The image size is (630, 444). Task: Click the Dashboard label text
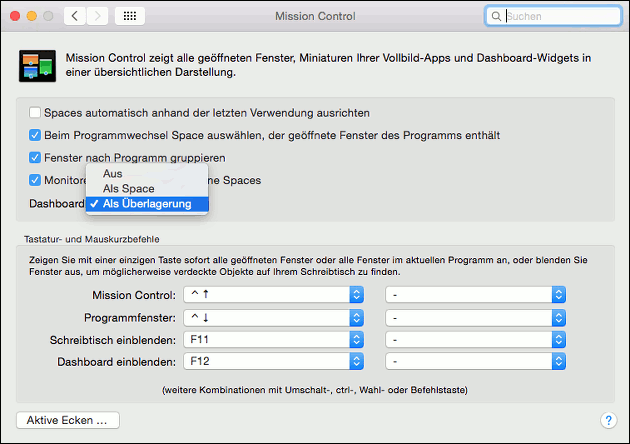pyautogui.click(x=57, y=204)
